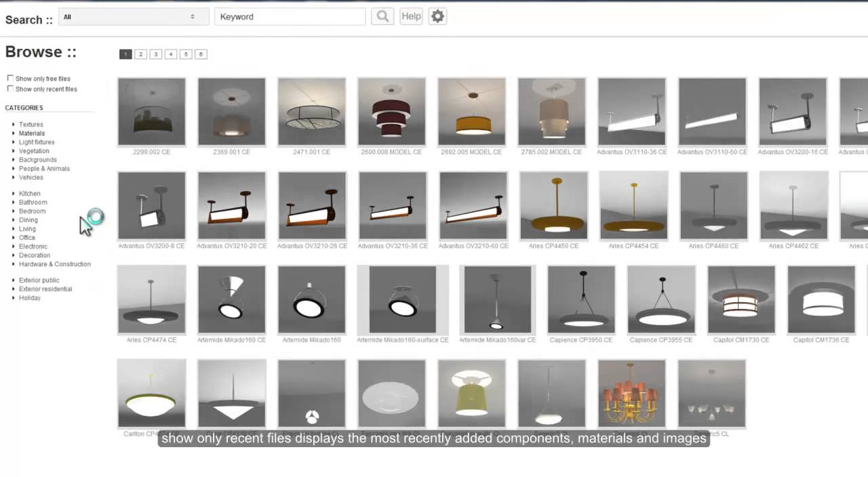
Task: Go to results page 4
Action: (171, 54)
